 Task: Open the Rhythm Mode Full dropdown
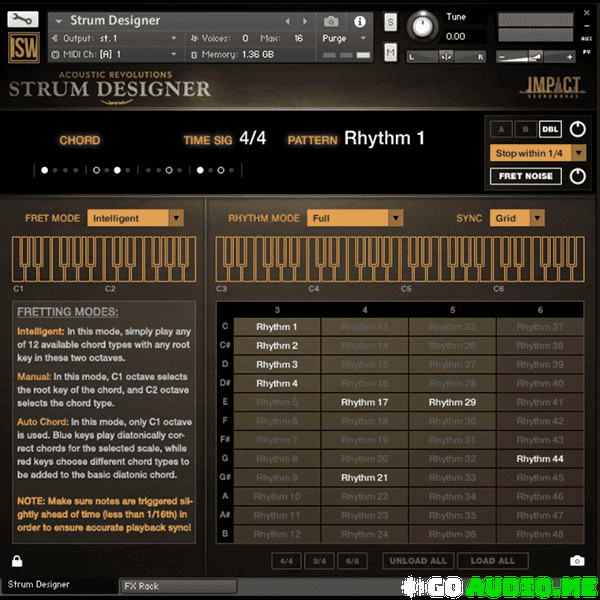(355, 218)
